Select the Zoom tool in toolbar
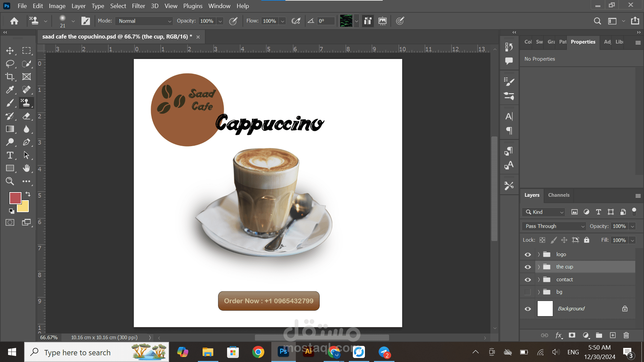 click(10, 181)
